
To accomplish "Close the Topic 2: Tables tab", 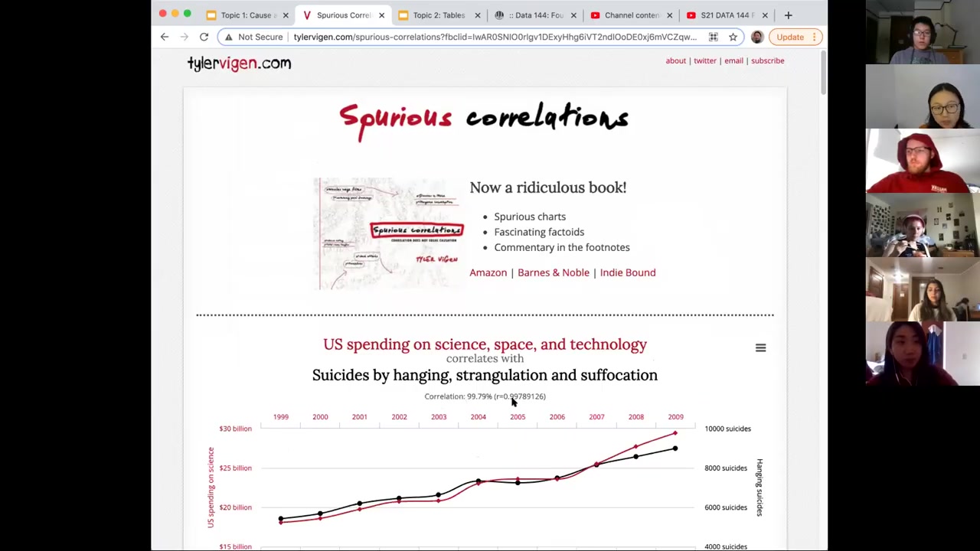I will point(477,15).
